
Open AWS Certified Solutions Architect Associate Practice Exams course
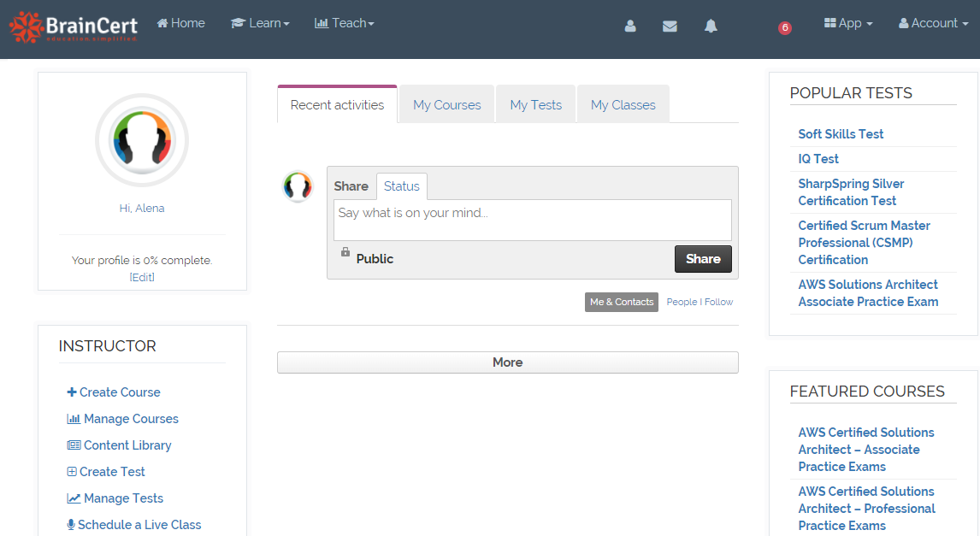[866, 449]
